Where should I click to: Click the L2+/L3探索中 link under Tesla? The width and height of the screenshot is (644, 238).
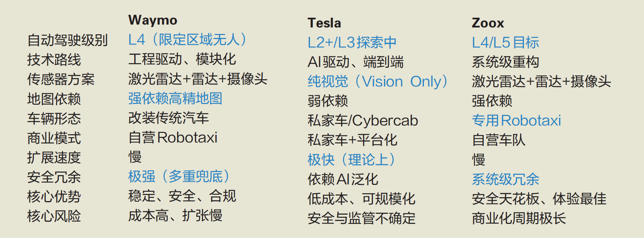(x=352, y=43)
